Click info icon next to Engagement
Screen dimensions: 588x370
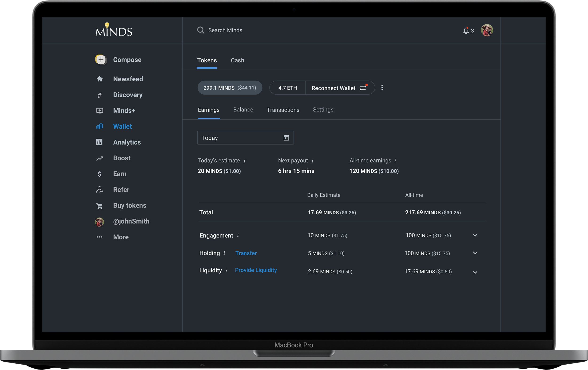click(238, 236)
